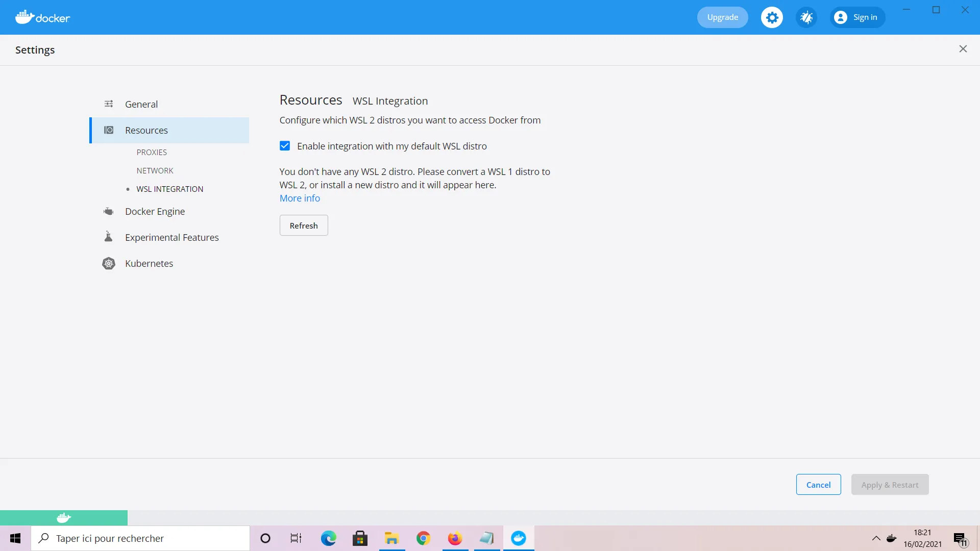Click the Kubernetes wheel icon
980x551 pixels.
coord(108,263)
